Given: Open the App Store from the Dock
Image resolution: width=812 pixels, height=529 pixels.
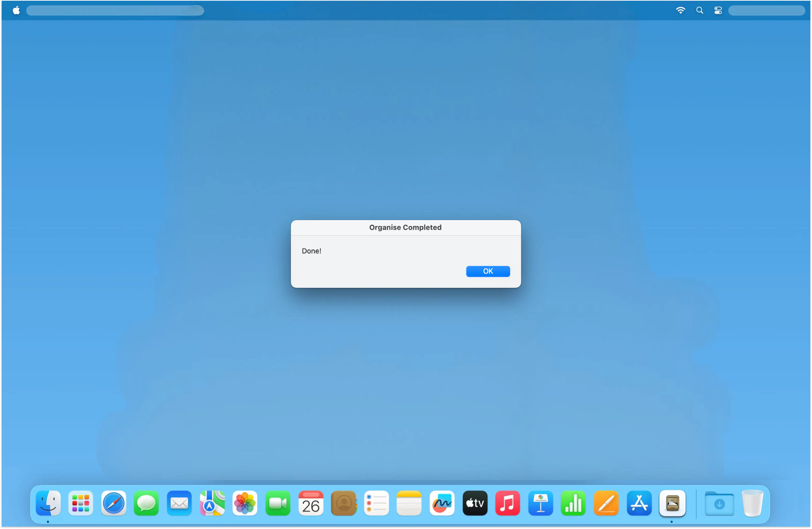Looking at the screenshot, I should point(639,503).
